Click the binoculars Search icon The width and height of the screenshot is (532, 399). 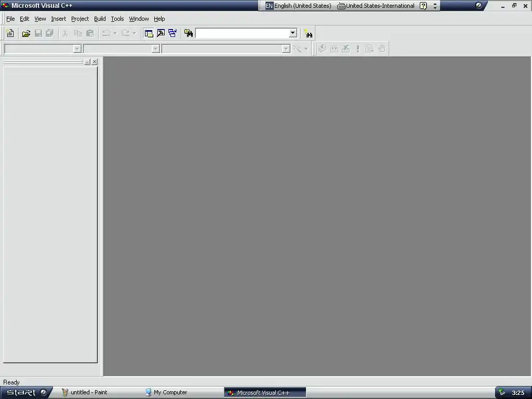(308, 33)
